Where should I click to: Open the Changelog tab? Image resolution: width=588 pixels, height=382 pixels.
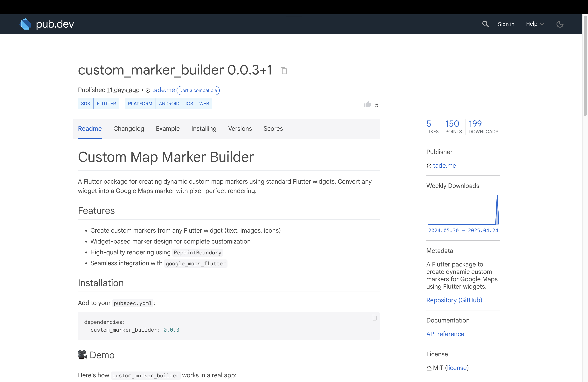coord(129,129)
